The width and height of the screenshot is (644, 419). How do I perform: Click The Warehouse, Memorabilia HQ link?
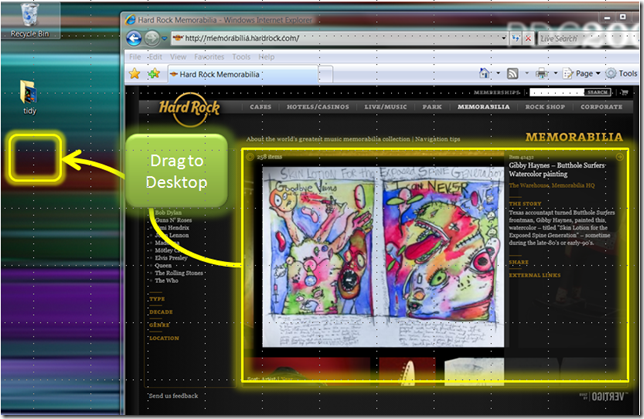pos(552,186)
